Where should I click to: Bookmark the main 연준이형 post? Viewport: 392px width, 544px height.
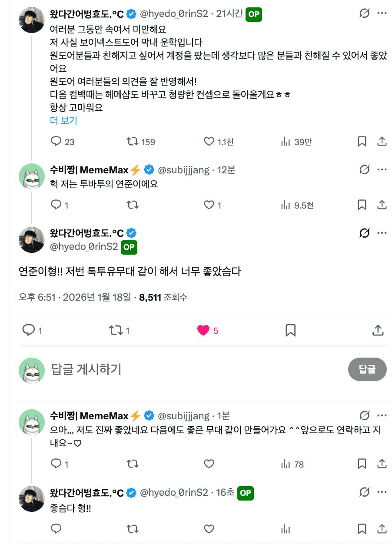291,331
